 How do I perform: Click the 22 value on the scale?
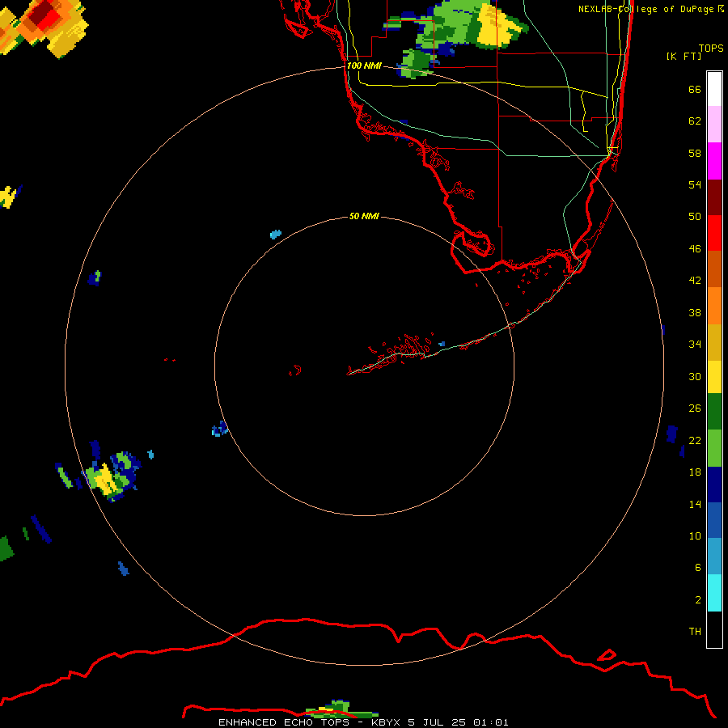[695, 440]
